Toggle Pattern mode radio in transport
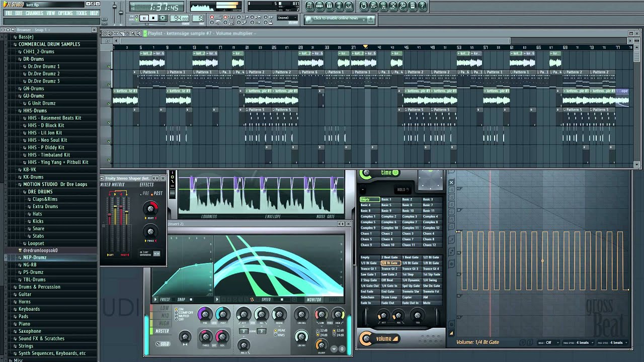The image size is (644, 362). pos(137,16)
